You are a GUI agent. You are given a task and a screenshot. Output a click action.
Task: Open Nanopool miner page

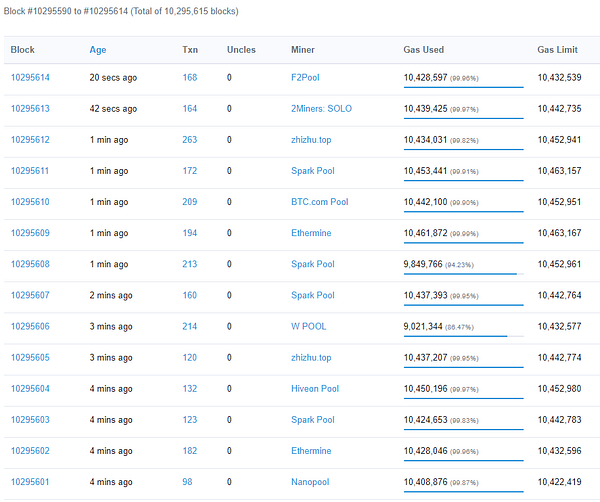pos(310,482)
